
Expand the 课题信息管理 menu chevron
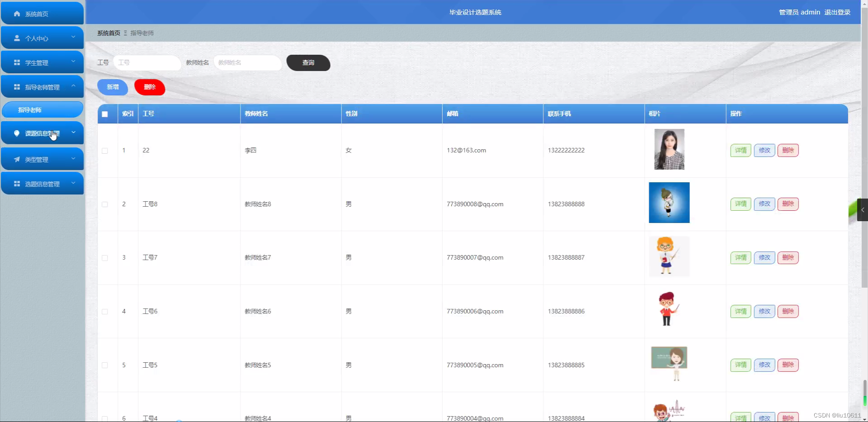click(73, 133)
